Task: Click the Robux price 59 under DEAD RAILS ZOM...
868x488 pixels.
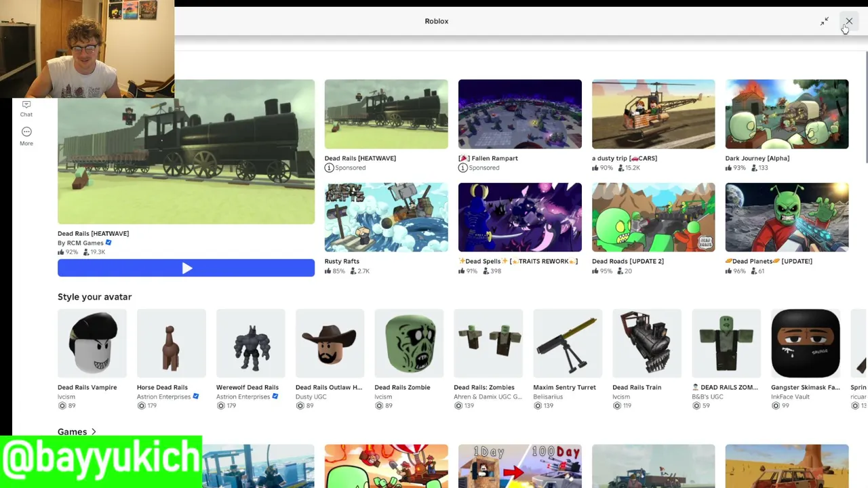Action: [701, 405]
